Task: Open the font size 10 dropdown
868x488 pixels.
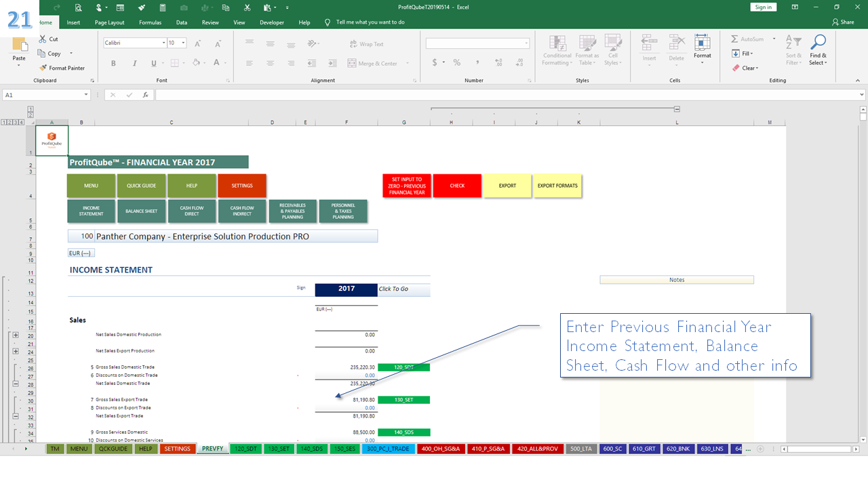Action: pyautogui.click(x=184, y=43)
